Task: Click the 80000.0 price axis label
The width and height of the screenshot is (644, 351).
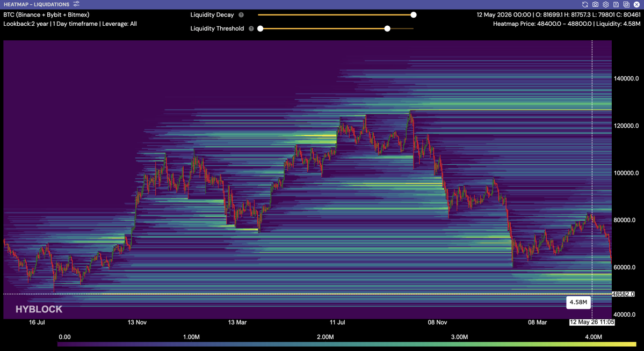Action: coord(625,220)
